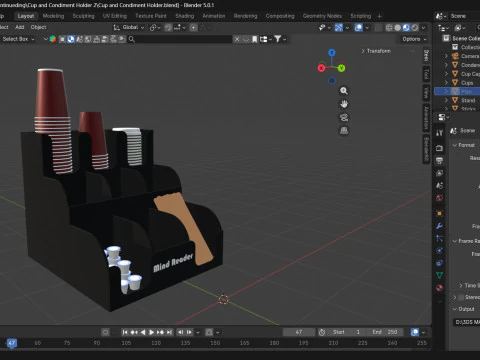
Task: Switch to the Modeling workspace tab
Action: [x=53, y=16]
